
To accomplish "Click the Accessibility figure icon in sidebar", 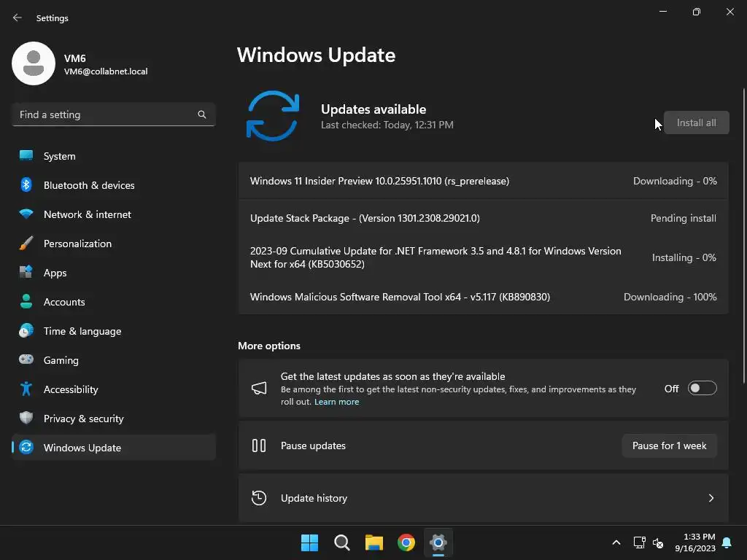I will pos(26,389).
